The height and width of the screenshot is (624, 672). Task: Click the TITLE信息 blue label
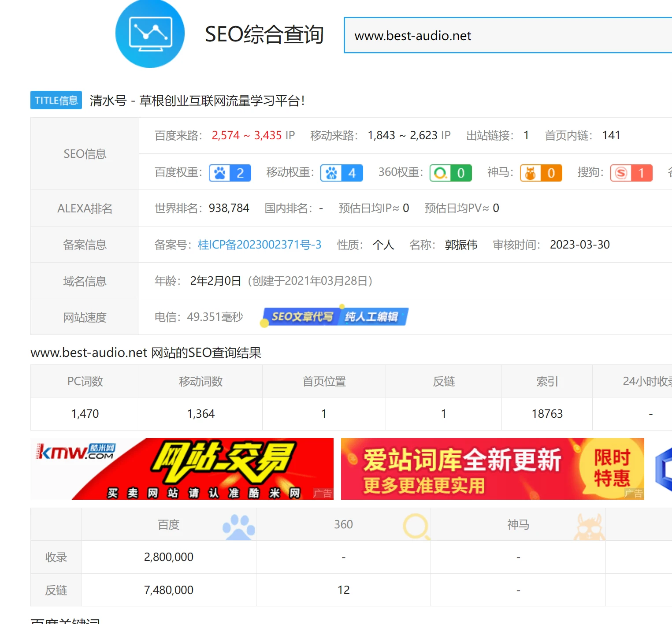(56, 100)
